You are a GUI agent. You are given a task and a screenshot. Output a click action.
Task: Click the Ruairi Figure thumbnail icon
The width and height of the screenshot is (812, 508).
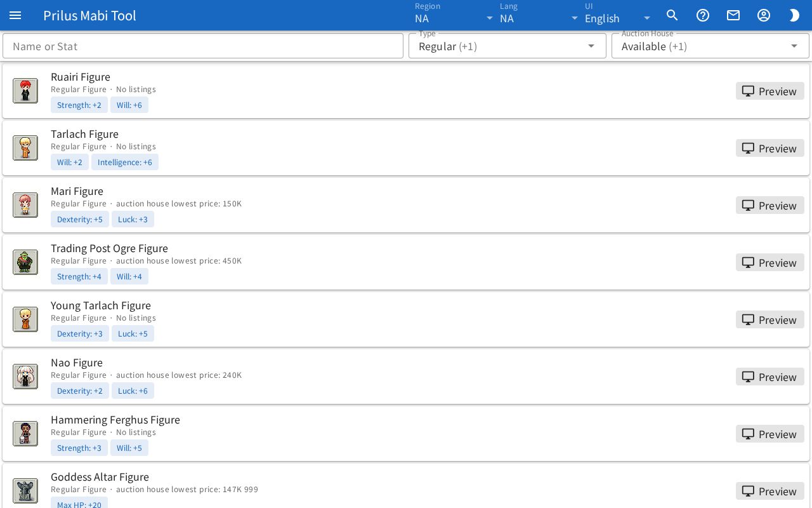click(25, 91)
